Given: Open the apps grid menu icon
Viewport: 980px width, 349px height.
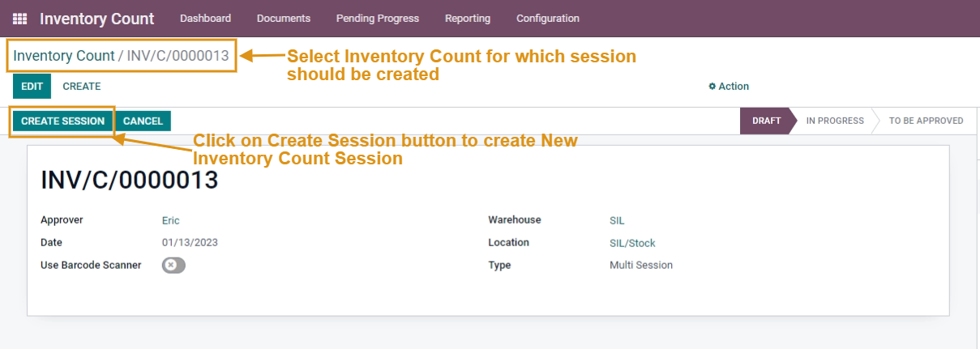Looking at the screenshot, I should [x=19, y=19].
